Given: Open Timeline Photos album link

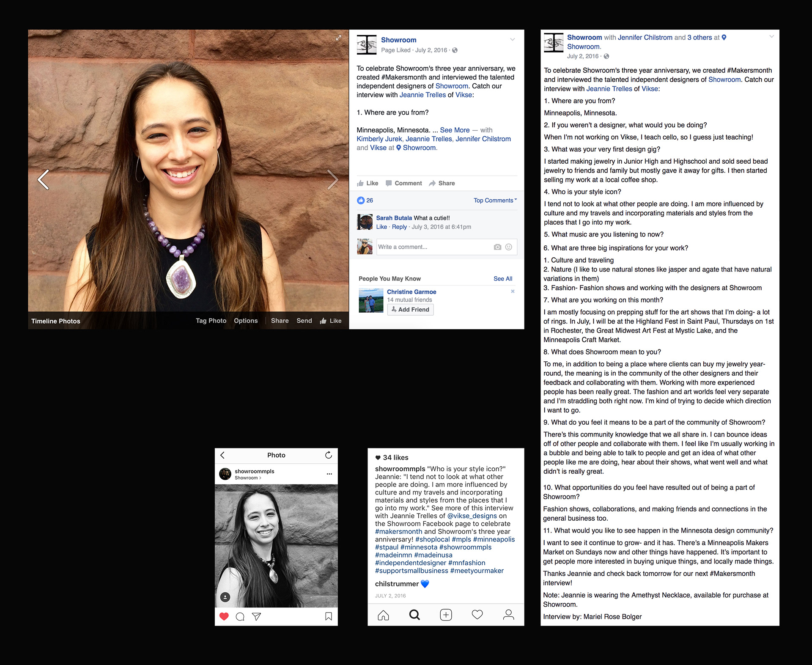Looking at the screenshot, I should pyautogui.click(x=56, y=321).
